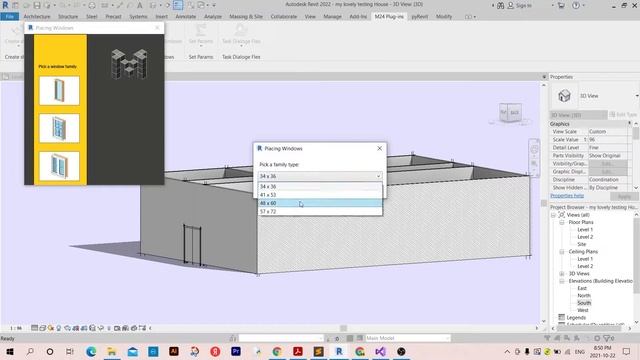Click the Detail Level Fine value
Screen dimensions: 640x360
tap(608, 147)
